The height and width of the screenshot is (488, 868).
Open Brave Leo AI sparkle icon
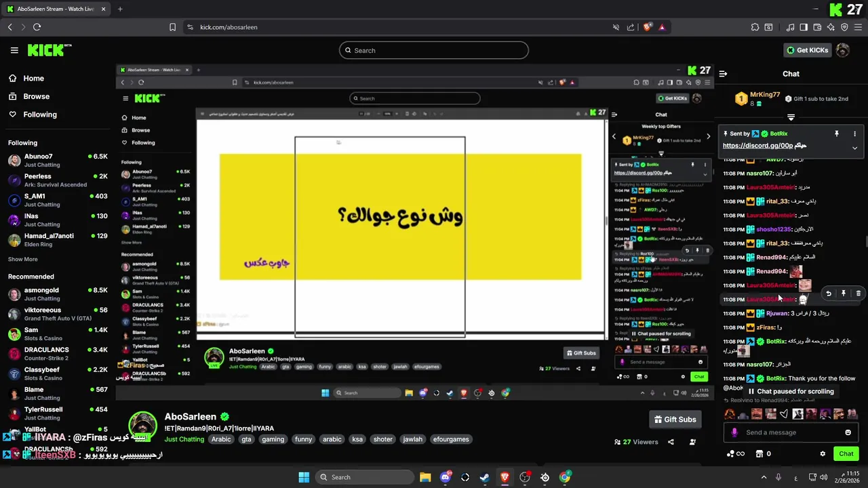pos(831,27)
